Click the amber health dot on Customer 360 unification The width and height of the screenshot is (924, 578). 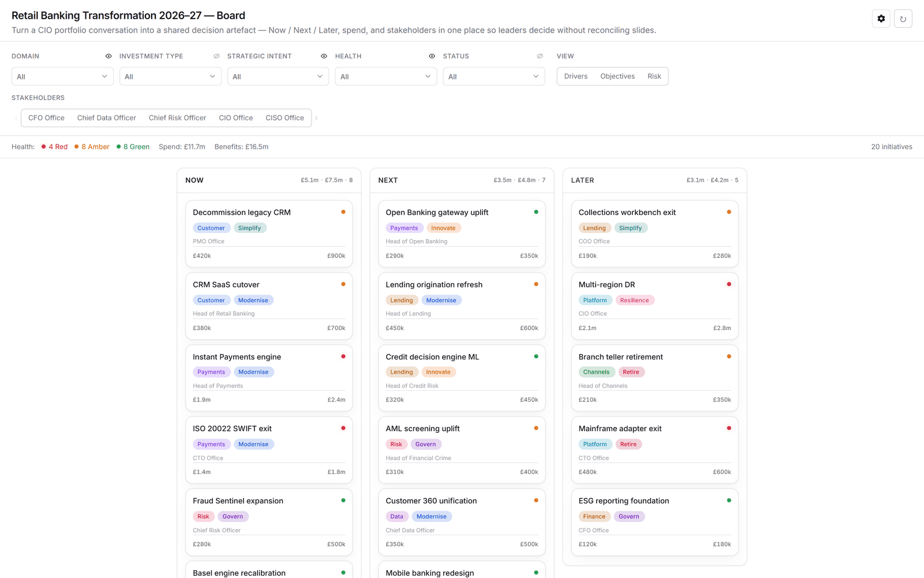click(x=536, y=500)
